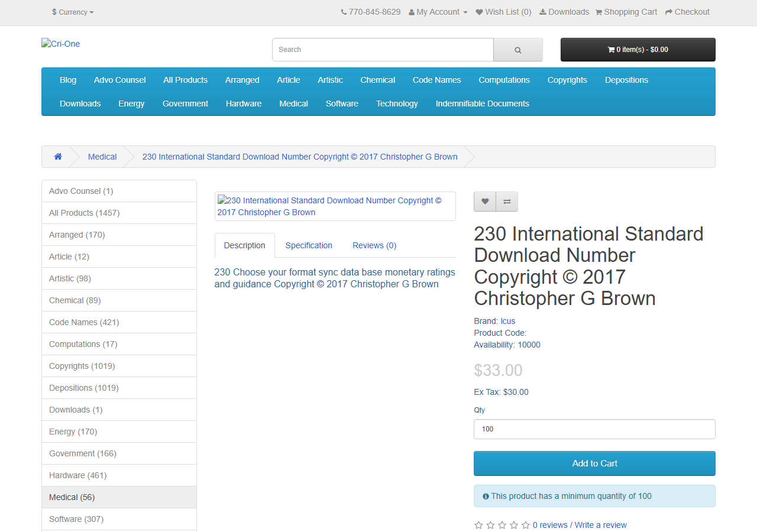The height and width of the screenshot is (532, 757).
Task: Open Artistic in navigation menu
Action: (330, 80)
